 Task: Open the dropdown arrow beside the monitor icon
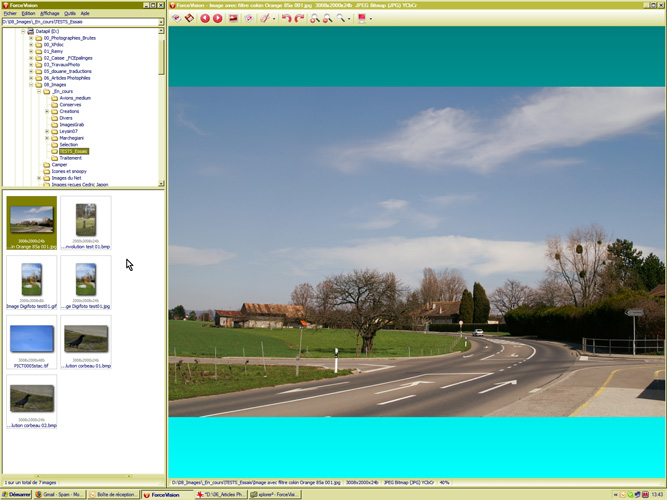tap(370, 18)
